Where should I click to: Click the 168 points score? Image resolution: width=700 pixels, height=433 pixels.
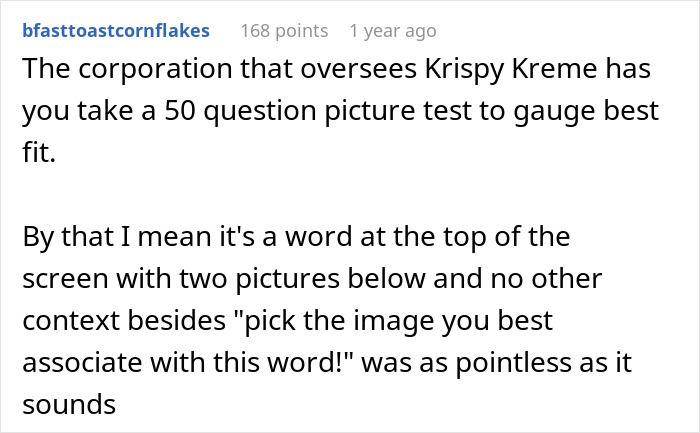(284, 30)
